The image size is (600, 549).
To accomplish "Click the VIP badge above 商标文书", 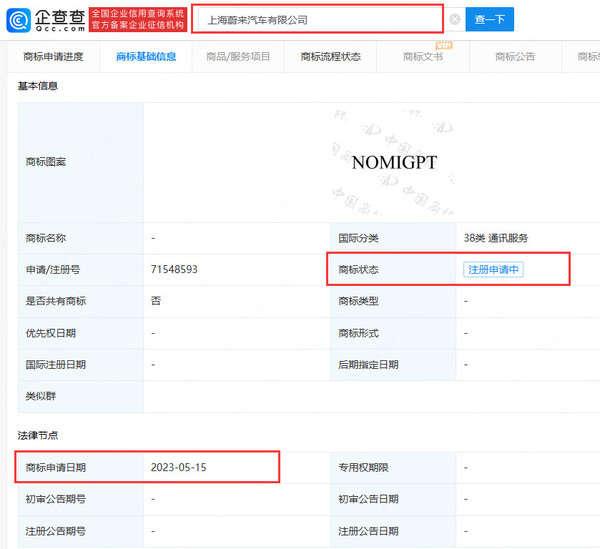I will click(x=444, y=46).
